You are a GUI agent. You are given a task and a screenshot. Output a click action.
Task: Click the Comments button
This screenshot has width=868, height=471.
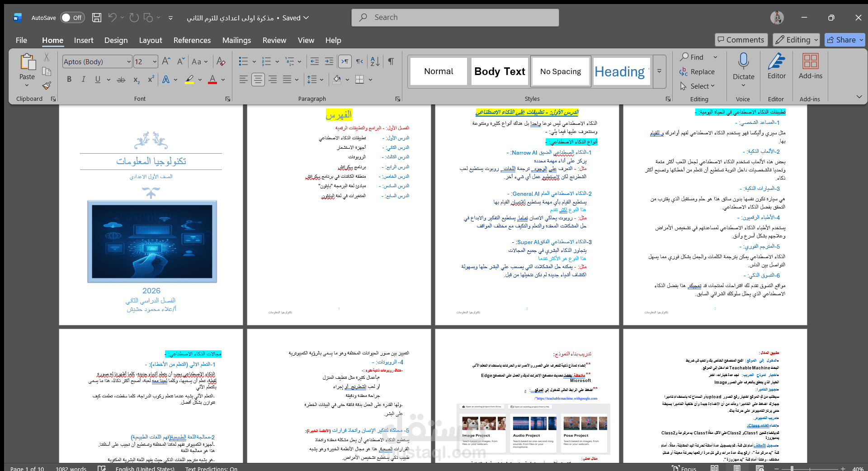[741, 40]
